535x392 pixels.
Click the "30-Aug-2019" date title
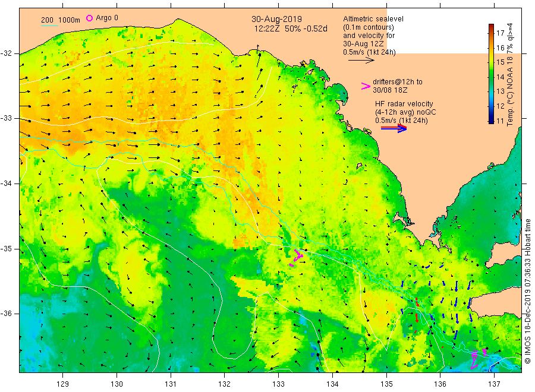(276, 20)
